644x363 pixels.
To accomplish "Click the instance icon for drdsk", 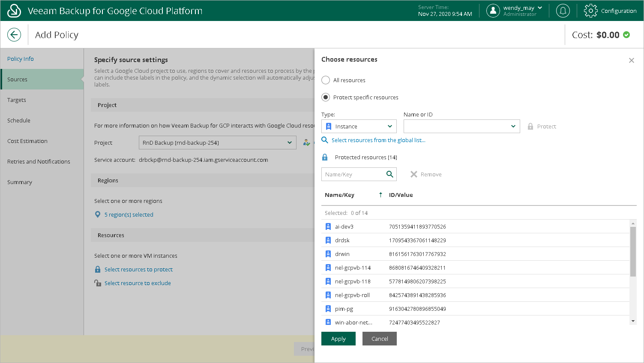I will (328, 240).
